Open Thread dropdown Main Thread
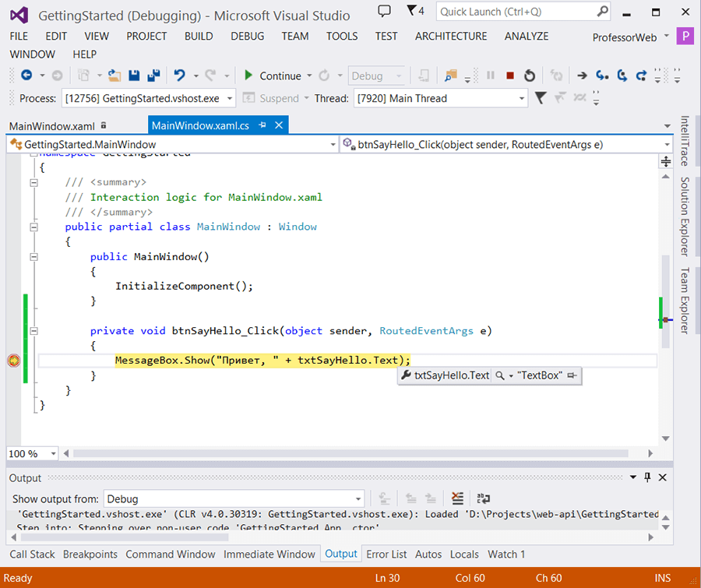This screenshot has width=701, height=588. [x=440, y=98]
